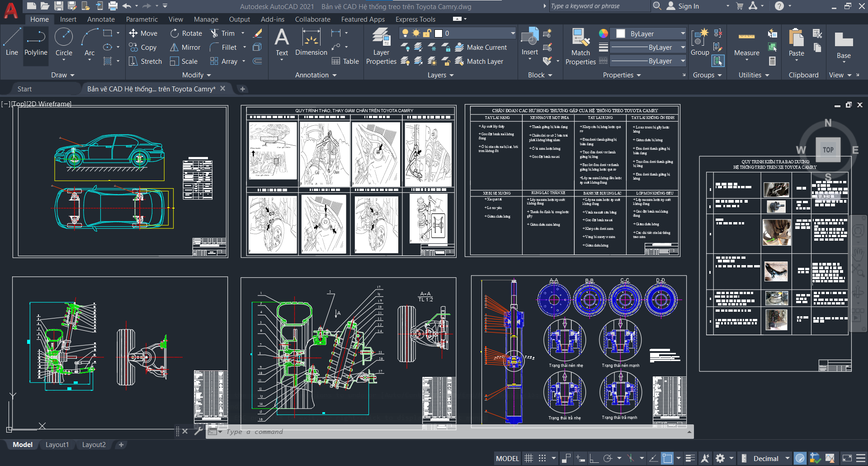Screen dimensions: 868x466
Task: Click the Save icon in quick access toolbar
Action: (x=58, y=6)
